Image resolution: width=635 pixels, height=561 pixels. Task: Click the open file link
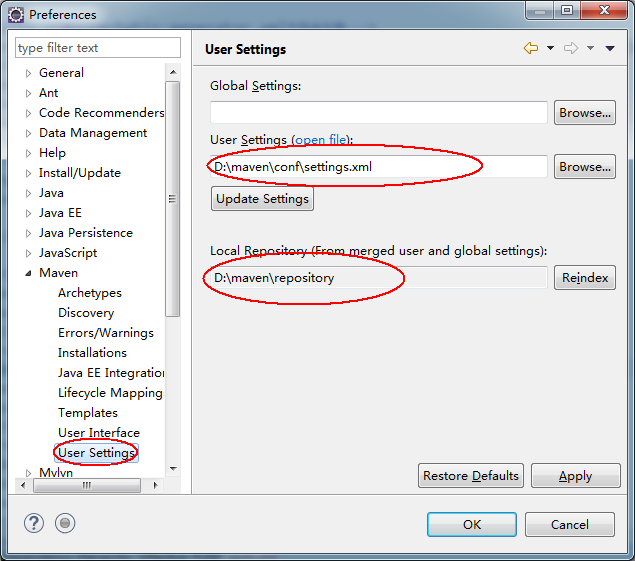321,140
